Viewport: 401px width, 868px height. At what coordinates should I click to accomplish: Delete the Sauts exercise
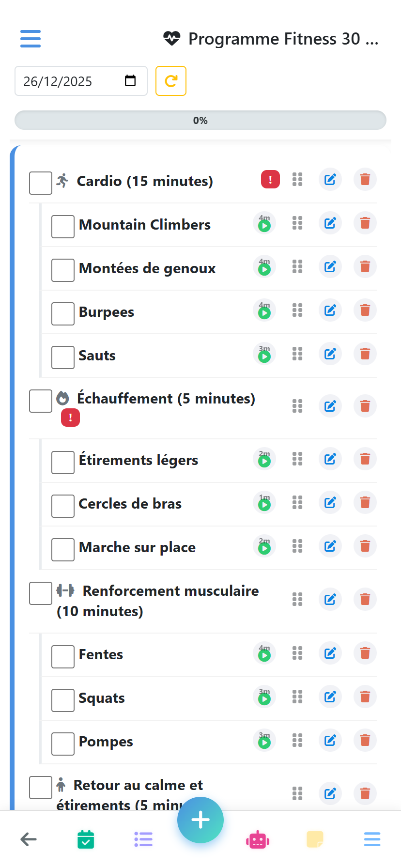click(x=365, y=354)
